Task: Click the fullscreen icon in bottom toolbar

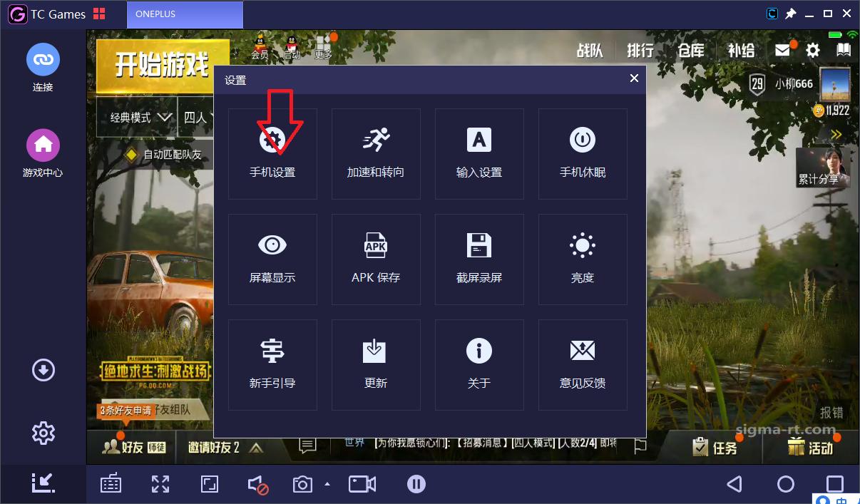Action: (160, 483)
